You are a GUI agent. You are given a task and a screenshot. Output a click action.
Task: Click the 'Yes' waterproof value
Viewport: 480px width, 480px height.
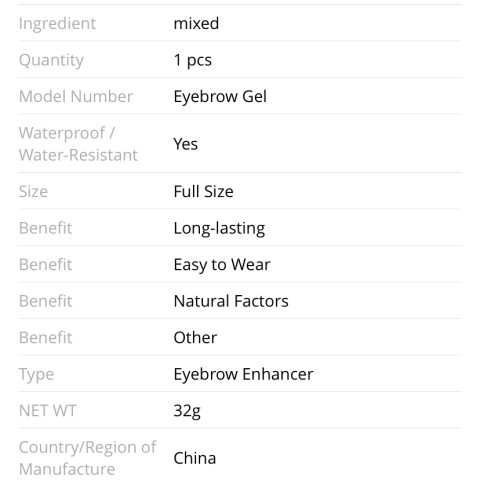[x=185, y=144]
